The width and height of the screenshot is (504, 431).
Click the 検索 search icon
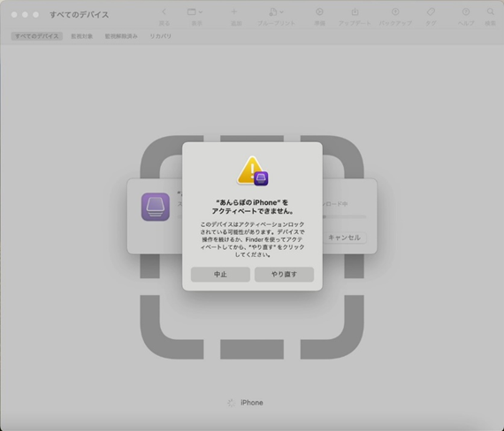(x=490, y=11)
